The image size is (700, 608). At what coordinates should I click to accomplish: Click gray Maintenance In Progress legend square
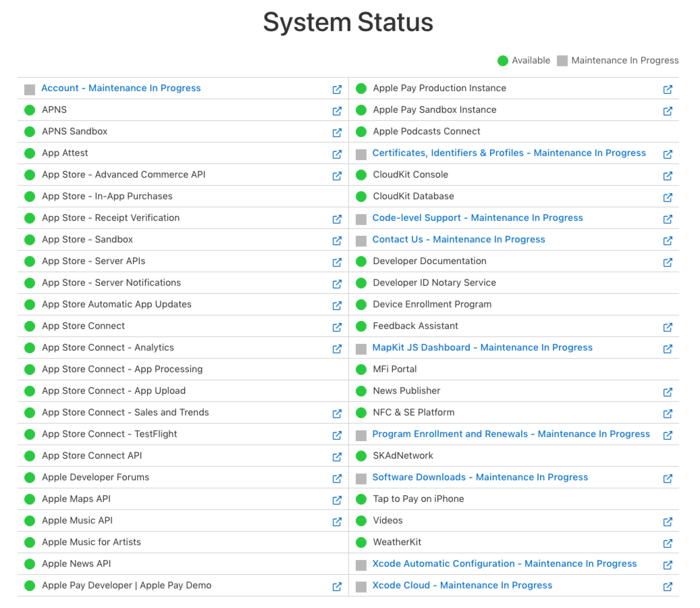[562, 61]
